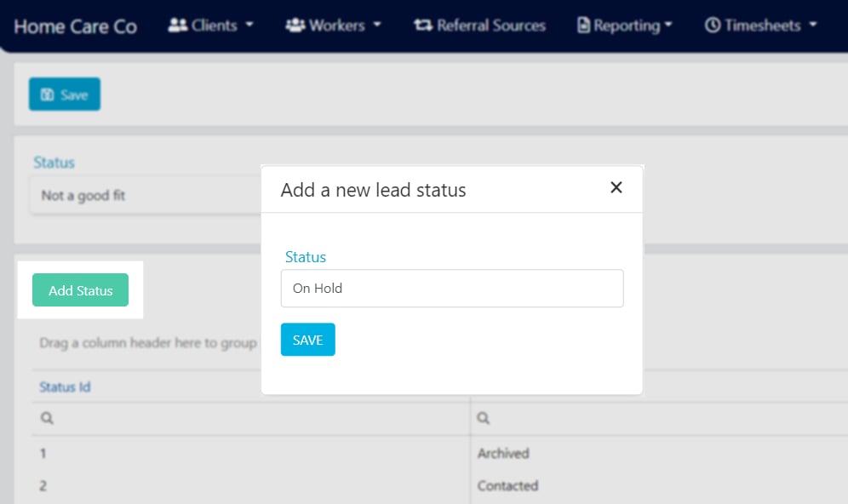848x504 pixels.
Task: Click the Referral Sources retweet icon
Action: click(x=423, y=25)
